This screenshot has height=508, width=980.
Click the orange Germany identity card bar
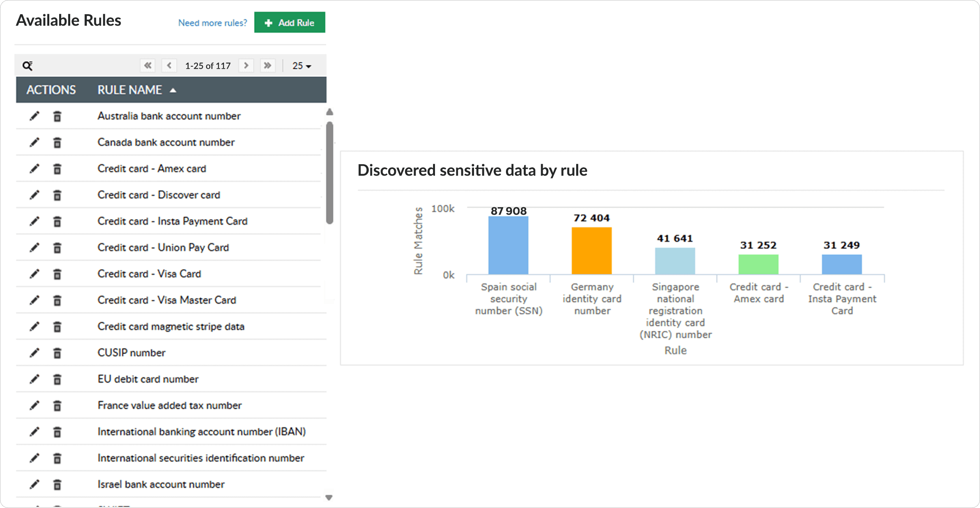(x=592, y=251)
